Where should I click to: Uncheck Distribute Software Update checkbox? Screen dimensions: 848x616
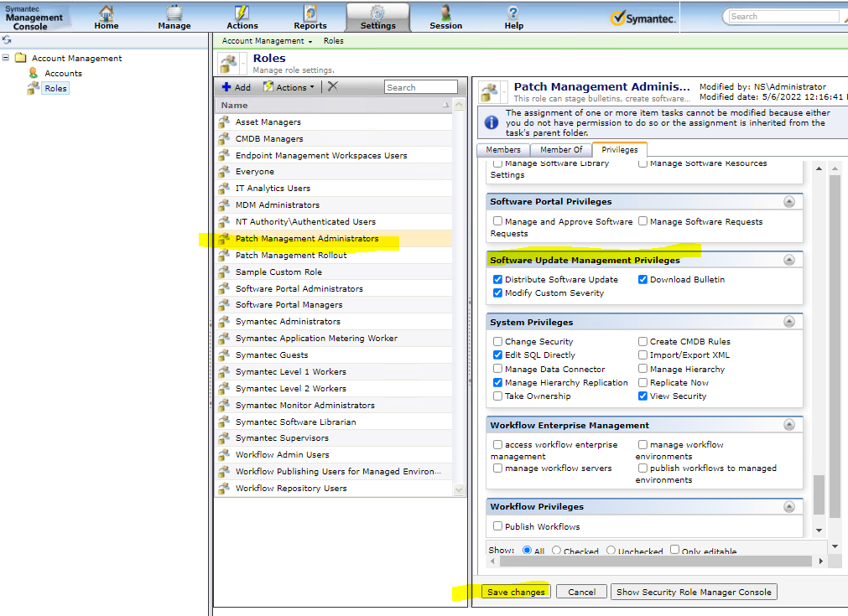pyautogui.click(x=498, y=280)
